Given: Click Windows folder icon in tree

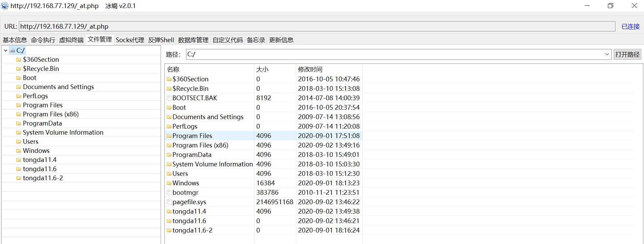Looking at the screenshot, I should click(x=19, y=151).
